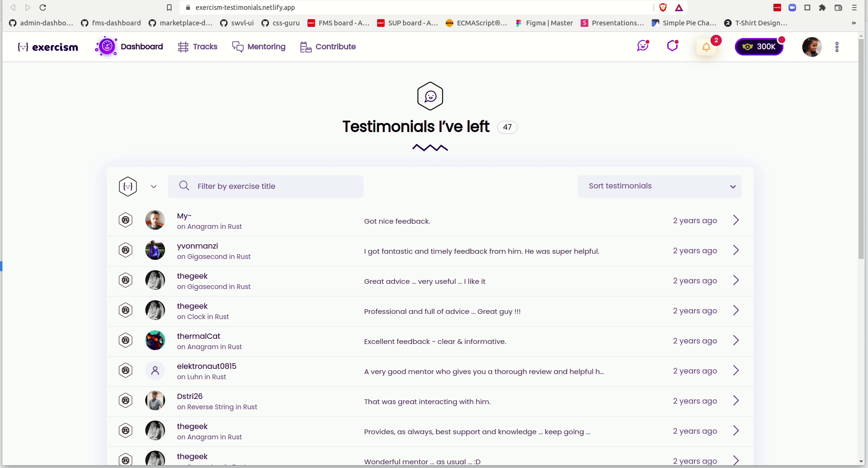This screenshot has height=468, width=868.
Task: Click the 47 testimonials count badge
Action: (x=507, y=127)
